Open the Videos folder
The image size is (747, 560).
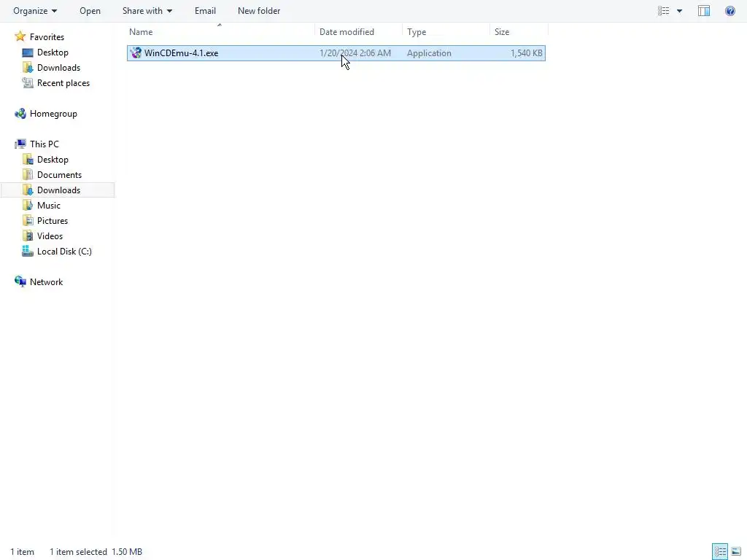[x=50, y=236]
